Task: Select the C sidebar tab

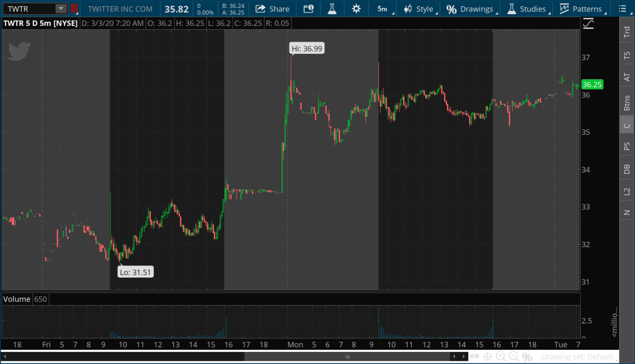Action: 627,125
